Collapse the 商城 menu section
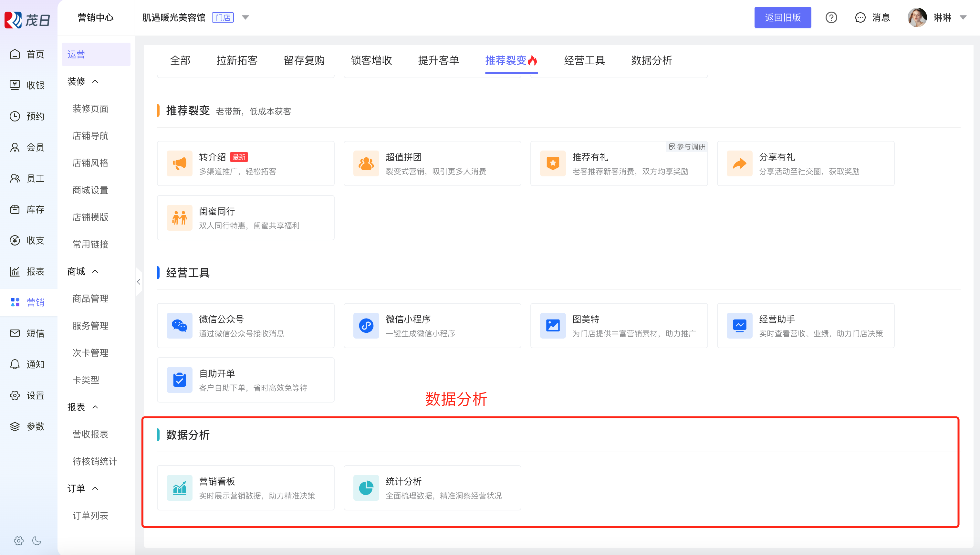Image resolution: width=980 pixels, height=555 pixels. pyautogui.click(x=95, y=271)
